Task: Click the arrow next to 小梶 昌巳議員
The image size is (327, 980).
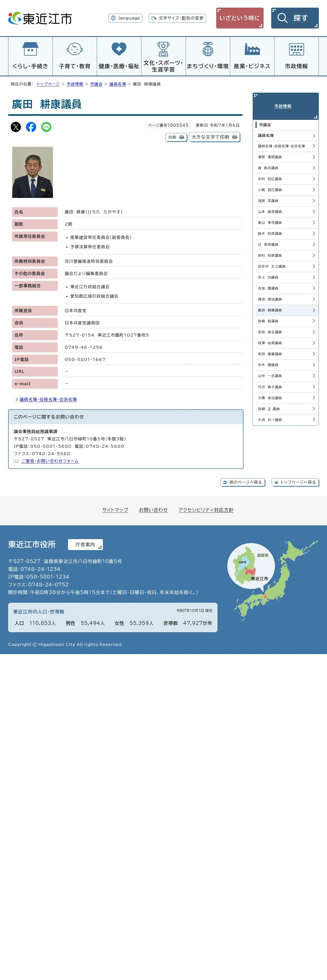Action: pyautogui.click(x=314, y=190)
